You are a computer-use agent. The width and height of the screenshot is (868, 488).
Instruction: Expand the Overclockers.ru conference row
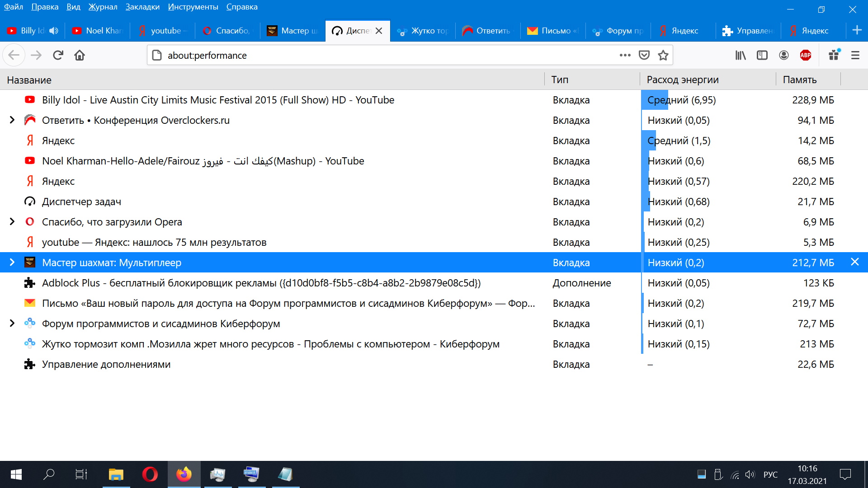[x=12, y=120]
